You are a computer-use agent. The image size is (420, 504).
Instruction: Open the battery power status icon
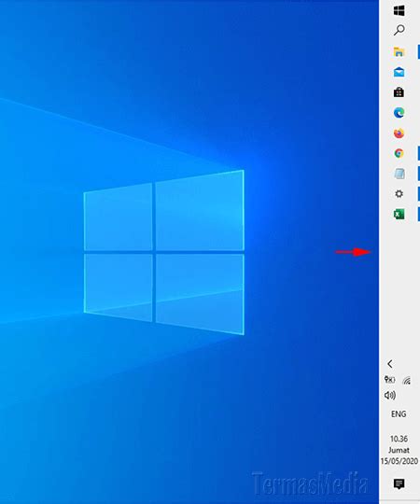pos(389,380)
